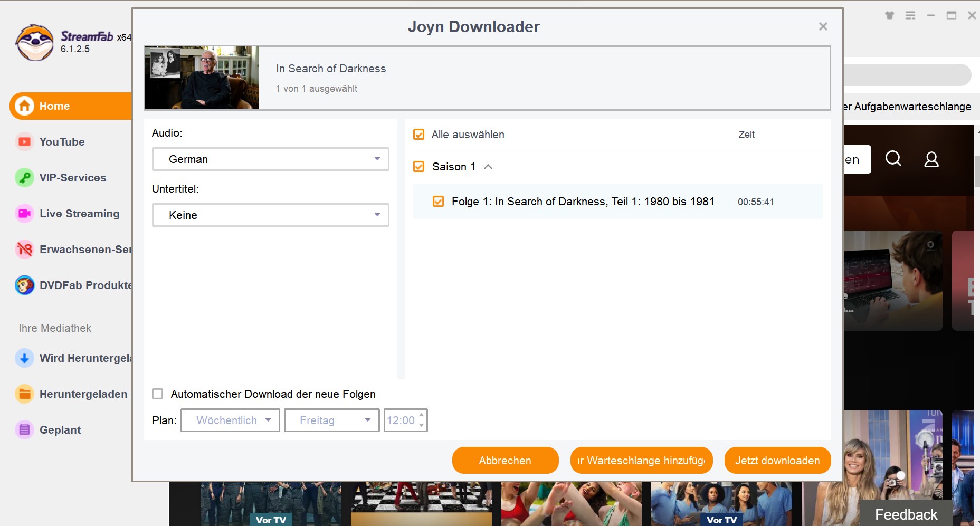The height and width of the screenshot is (526, 980).
Task: Open VIP-Services in sidebar
Action: pos(73,178)
